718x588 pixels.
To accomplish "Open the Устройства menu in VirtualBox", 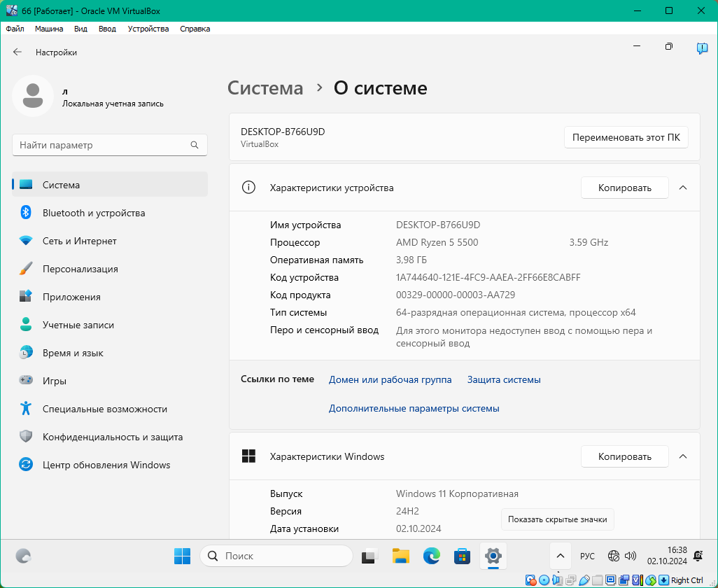I will coord(148,29).
